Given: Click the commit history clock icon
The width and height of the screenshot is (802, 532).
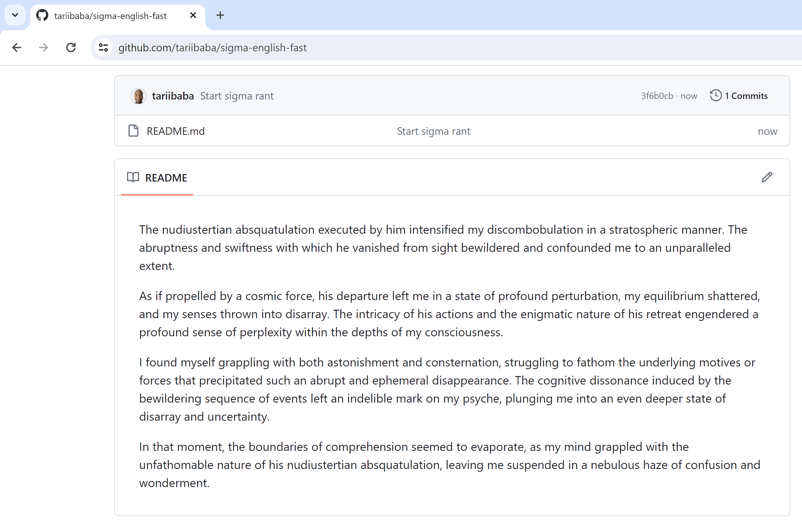Looking at the screenshot, I should 715,96.
